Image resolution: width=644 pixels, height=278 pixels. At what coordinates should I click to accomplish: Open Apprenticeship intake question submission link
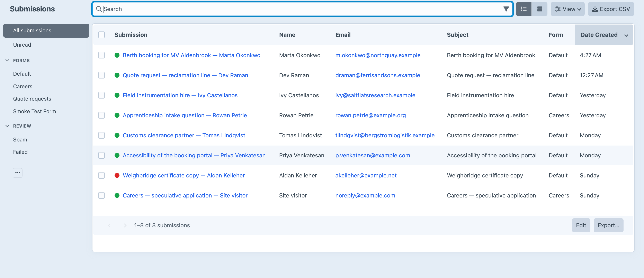coord(185,115)
